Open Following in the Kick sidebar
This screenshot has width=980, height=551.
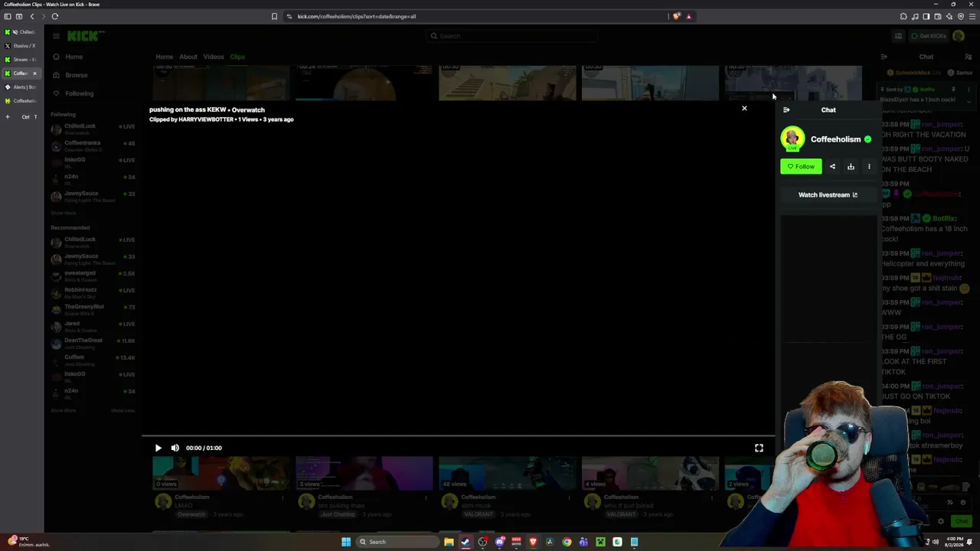point(79,93)
